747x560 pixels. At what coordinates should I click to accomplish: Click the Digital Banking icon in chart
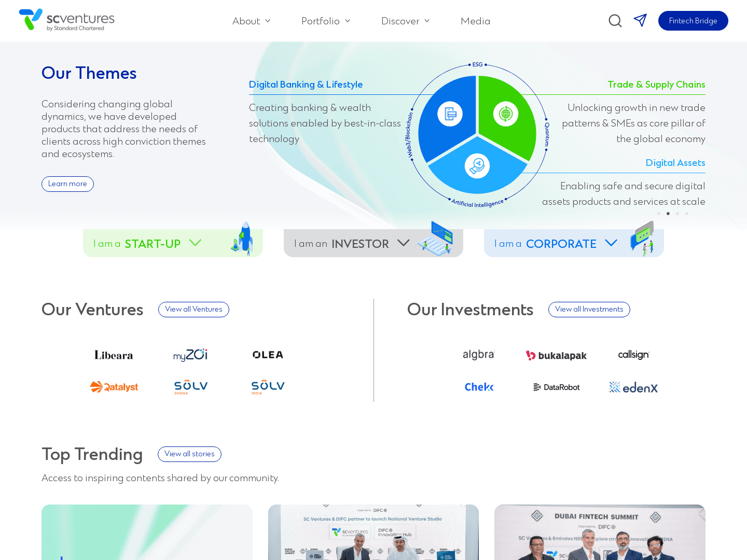(450, 114)
